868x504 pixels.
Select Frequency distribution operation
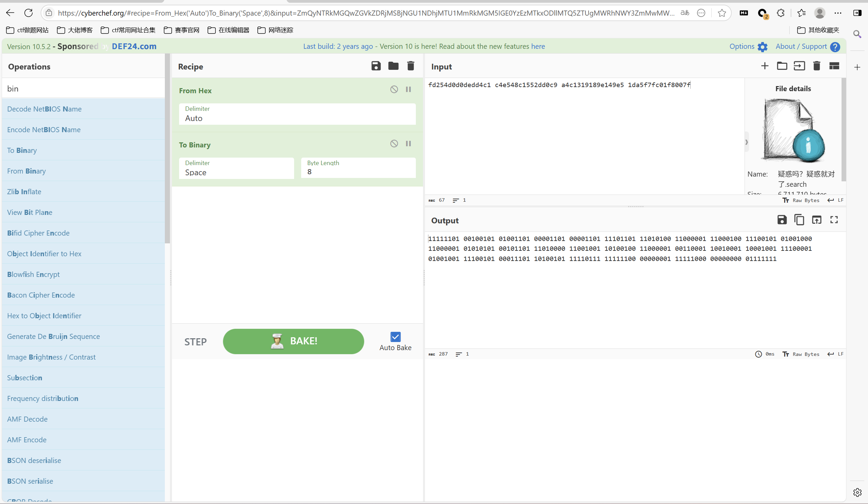coord(83,398)
